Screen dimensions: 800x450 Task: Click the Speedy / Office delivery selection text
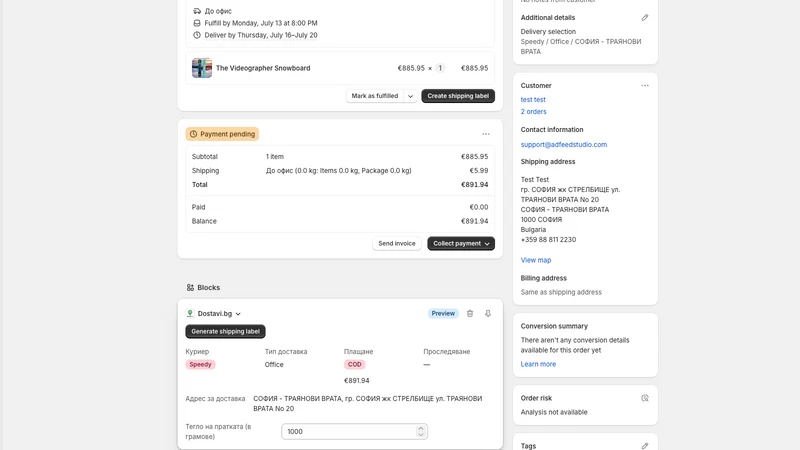click(581, 46)
